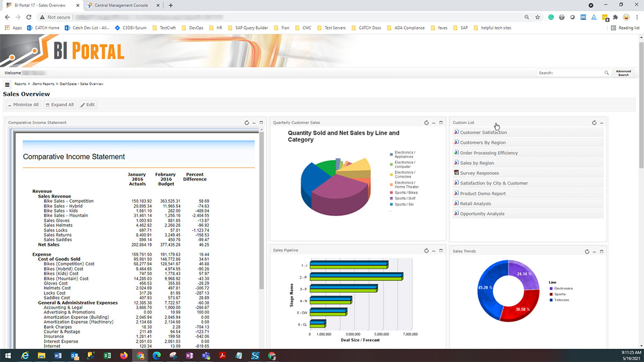Viewport: 644px width, 362px height.
Task: Refresh the Comparative Income Statement panel
Action: (x=246, y=122)
